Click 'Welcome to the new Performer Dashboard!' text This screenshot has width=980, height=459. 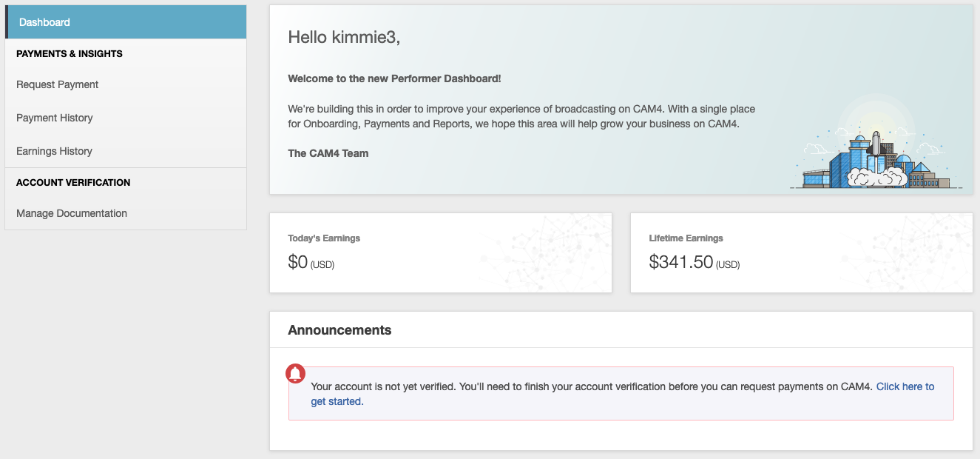394,78
